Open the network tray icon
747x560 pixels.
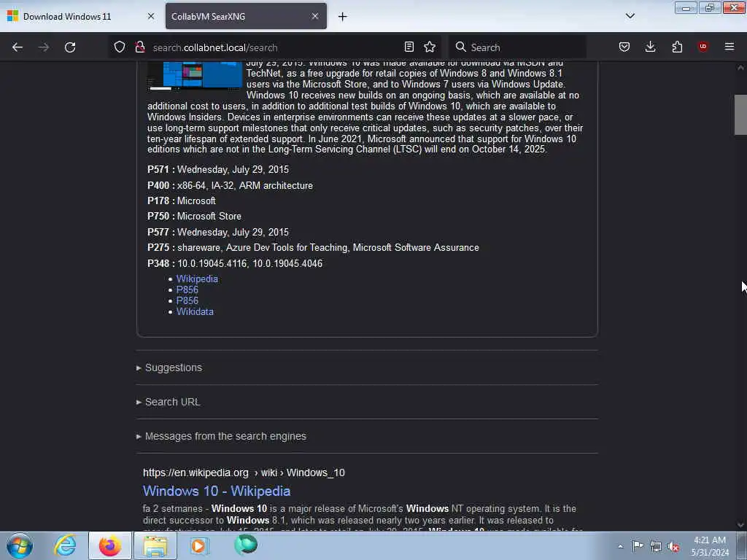click(x=656, y=547)
